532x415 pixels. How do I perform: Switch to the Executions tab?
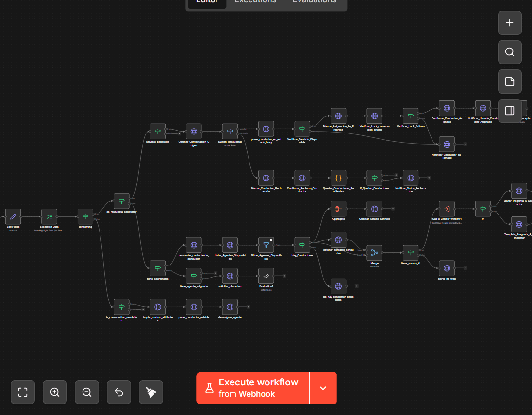pyautogui.click(x=255, y=2)
